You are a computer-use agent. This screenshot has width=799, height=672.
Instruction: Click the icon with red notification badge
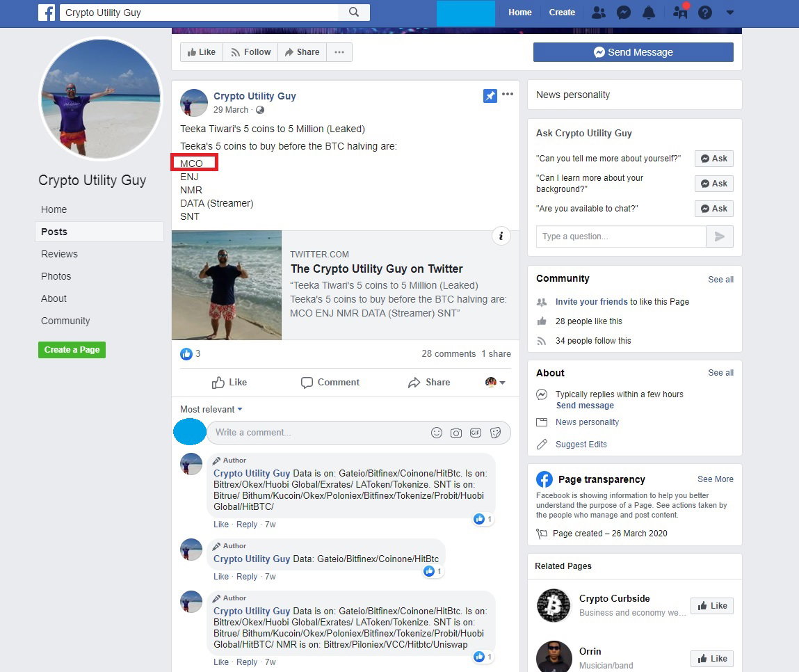click(680, 11)
